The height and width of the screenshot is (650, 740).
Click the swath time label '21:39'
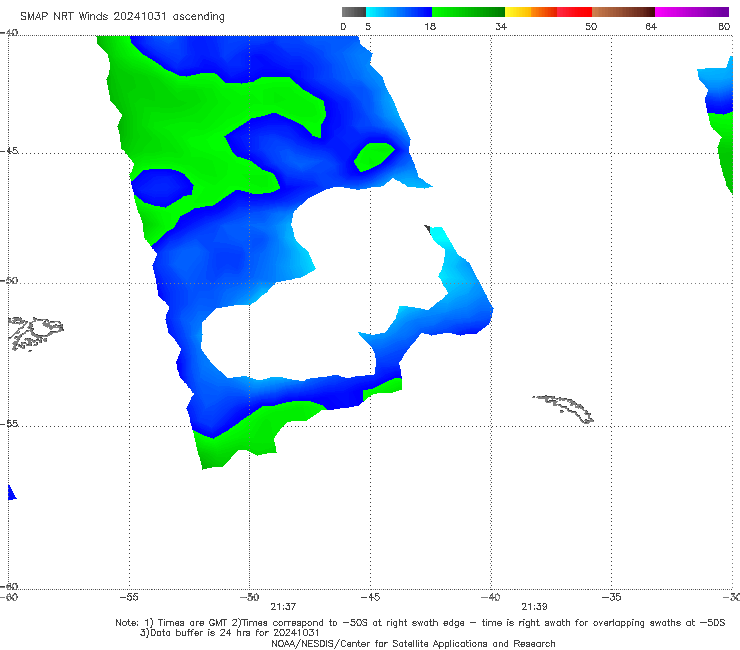534,607
